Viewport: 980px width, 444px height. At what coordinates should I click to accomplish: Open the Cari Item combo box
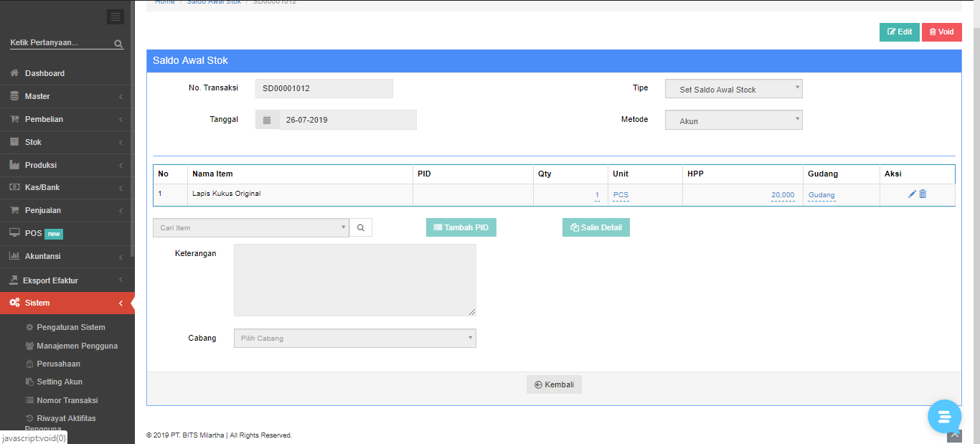(x=250, y=228)
